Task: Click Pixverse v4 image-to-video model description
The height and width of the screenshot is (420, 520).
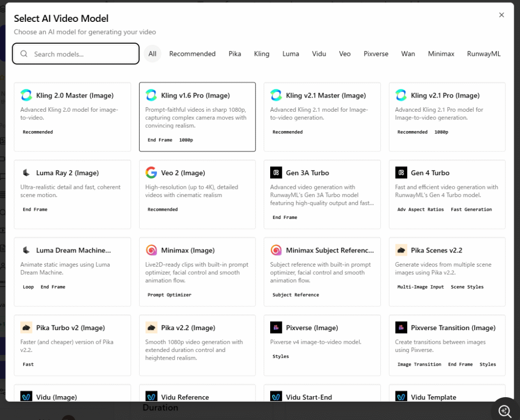Action: pos(315,342)
